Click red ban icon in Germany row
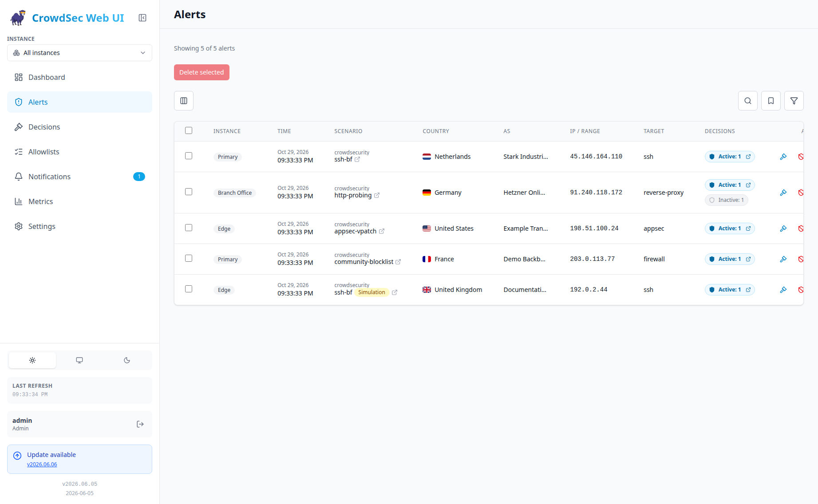The width and height of the screenshot is (818, 504). click(801, 193)
